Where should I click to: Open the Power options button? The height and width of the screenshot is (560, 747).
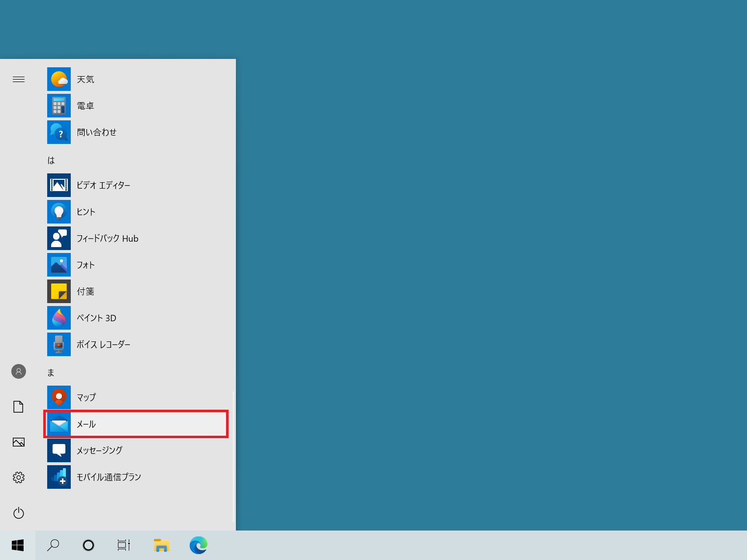19,513
